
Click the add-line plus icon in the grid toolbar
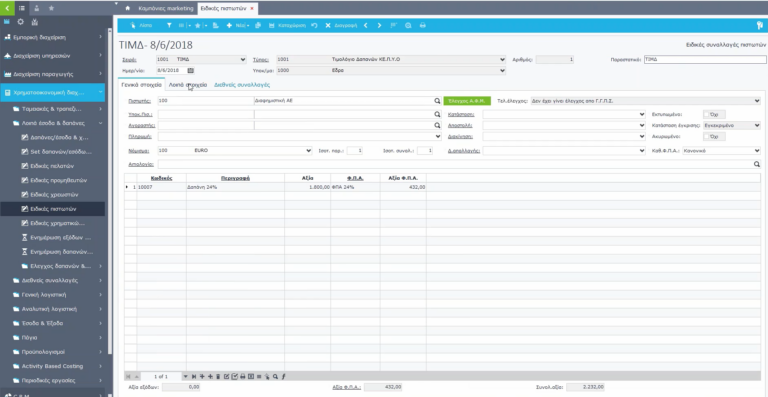[x=210, y=376]
